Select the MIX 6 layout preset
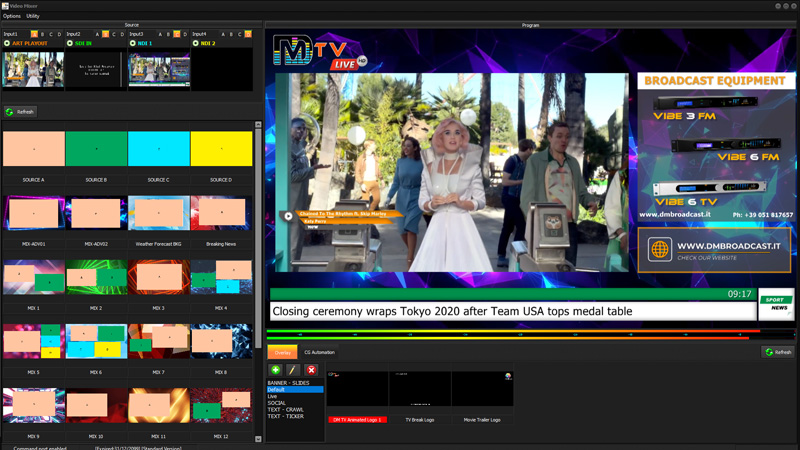800x450 pixels. click(x=96, y=341)
